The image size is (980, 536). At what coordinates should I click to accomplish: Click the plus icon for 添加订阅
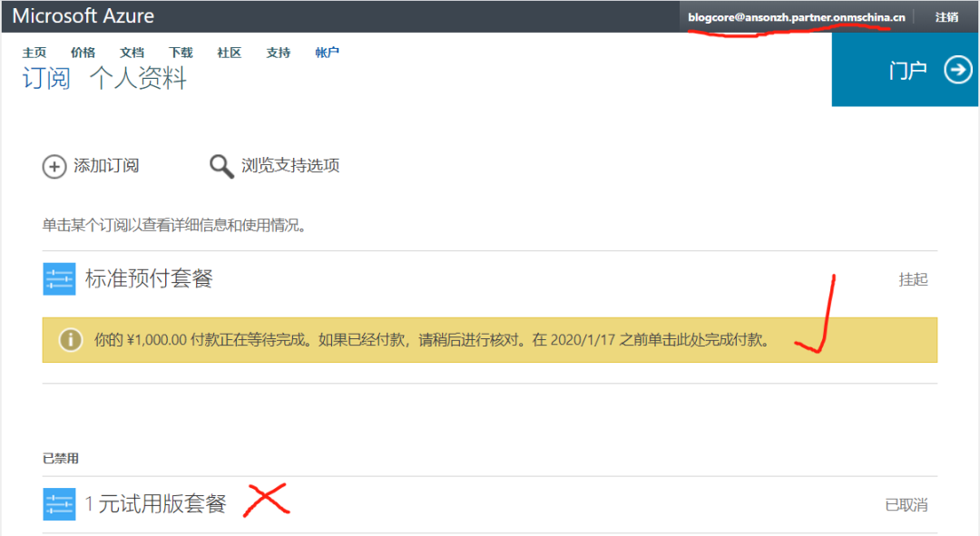[54, 167]
